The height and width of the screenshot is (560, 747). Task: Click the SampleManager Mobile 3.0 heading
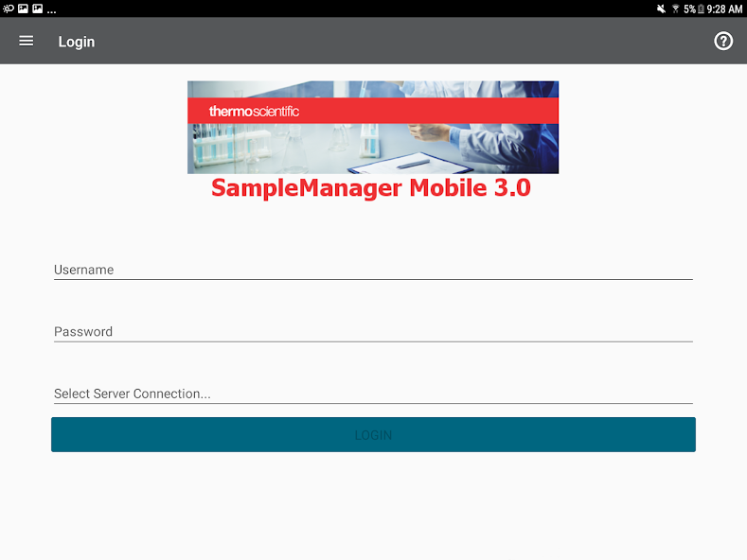coord(371,188)
